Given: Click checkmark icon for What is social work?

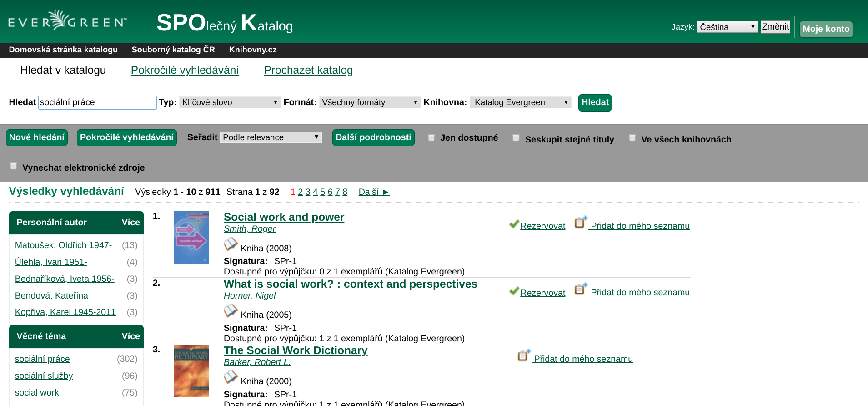Looking at the screenshot, I should (514, 291).
